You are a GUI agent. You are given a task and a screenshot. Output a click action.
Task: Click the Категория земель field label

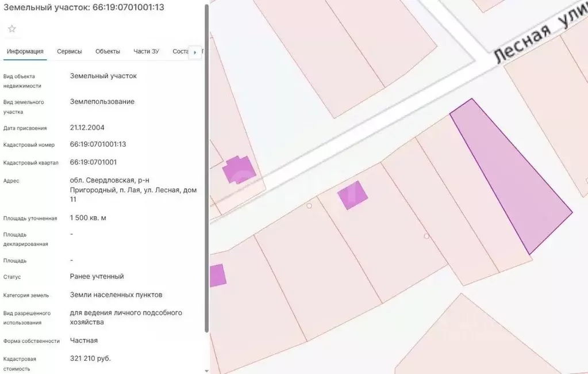[x=26, y=296]
